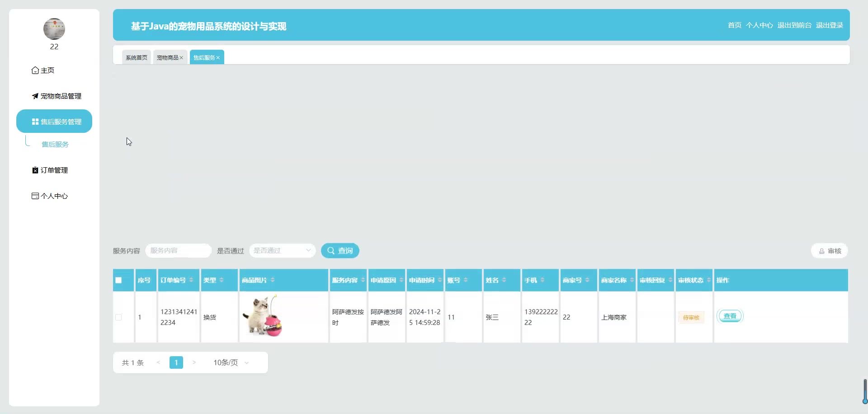This screenshot has width=868, height=414.
Task: Click 退出登录 link
Action: pos(830,25)
